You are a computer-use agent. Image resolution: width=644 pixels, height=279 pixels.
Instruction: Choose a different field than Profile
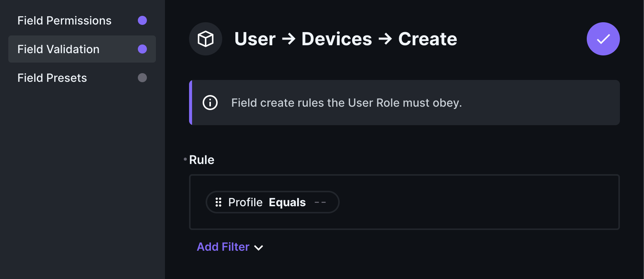tap(245, 202)
